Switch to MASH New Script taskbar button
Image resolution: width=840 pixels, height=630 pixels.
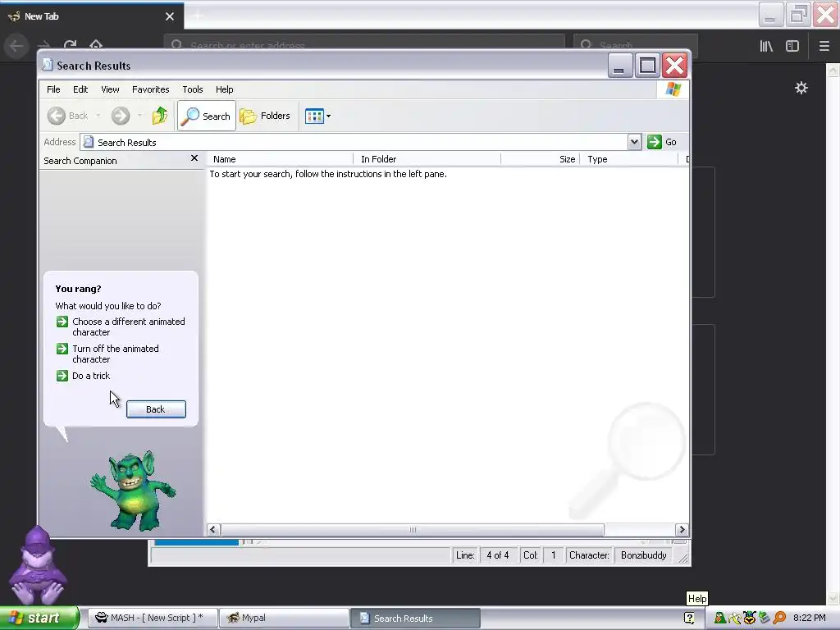point(152,618)
